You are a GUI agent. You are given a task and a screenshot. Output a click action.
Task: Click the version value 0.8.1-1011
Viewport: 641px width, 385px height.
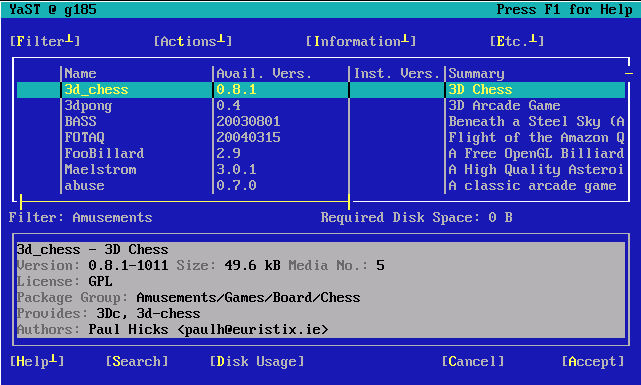pyautogui.click(x=128, y=265)
